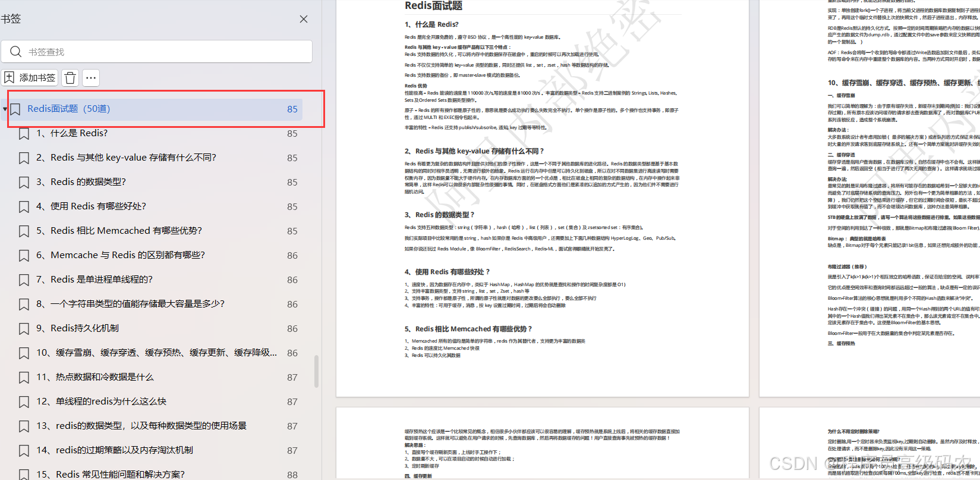Click page number 88 beside bookmark 15
The height and width of the screenshot is (480, 980).
click(x=292, y=475)
